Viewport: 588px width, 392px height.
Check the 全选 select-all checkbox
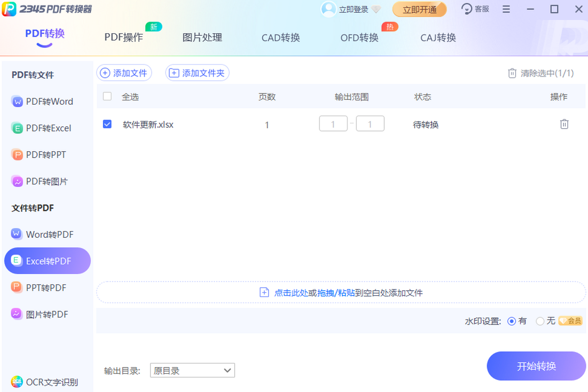pyautogui.click(x=107, y=96)
